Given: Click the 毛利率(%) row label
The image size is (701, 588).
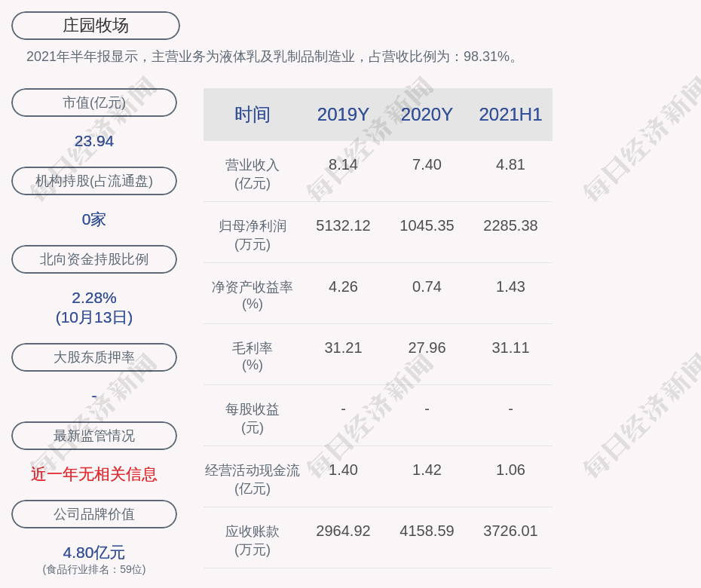Looking at the screenshot, I should click(253, 357).
